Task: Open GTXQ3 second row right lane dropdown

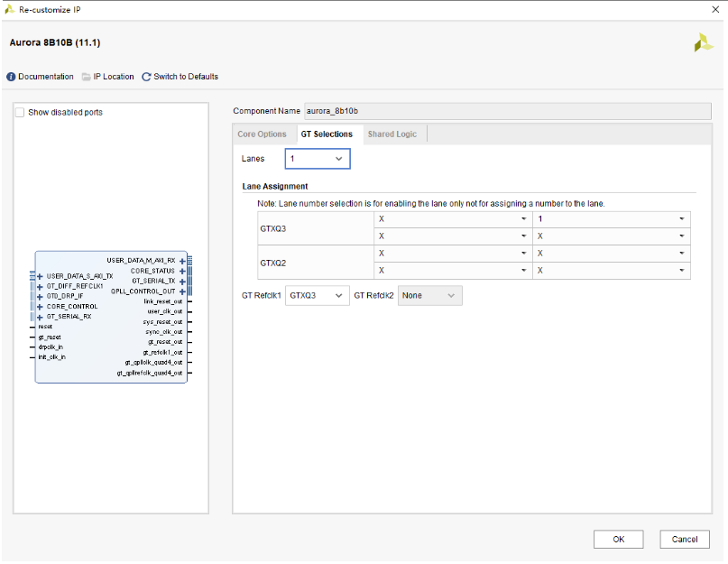Action: (612, 236)
